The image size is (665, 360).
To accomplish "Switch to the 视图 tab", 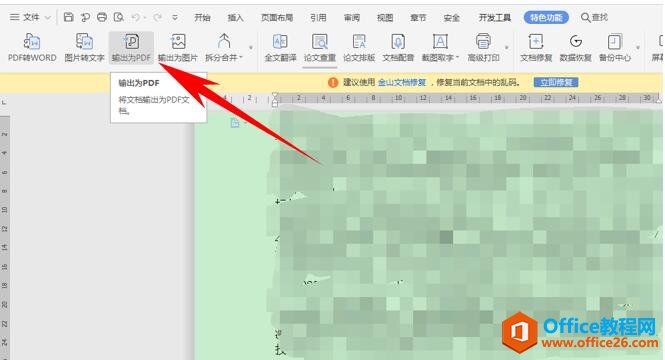I will (385, 17).
